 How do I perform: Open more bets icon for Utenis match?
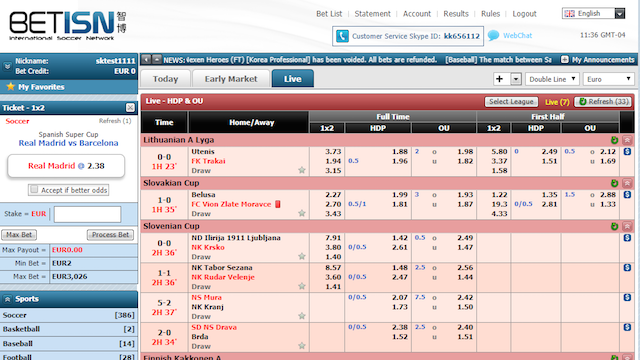coord(627,152)
